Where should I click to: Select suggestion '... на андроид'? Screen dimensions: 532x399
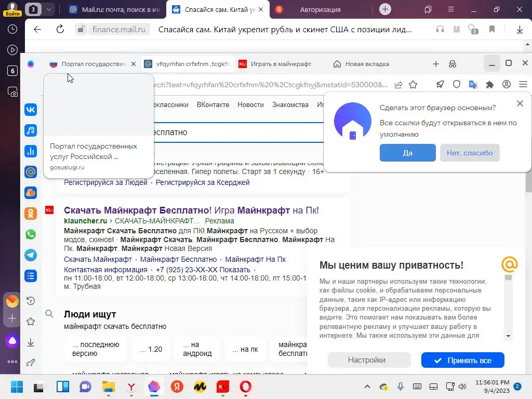[197, 349]
